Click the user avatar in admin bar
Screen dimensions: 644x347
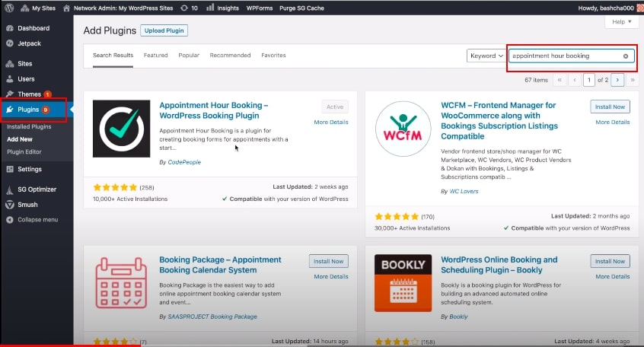640,8
